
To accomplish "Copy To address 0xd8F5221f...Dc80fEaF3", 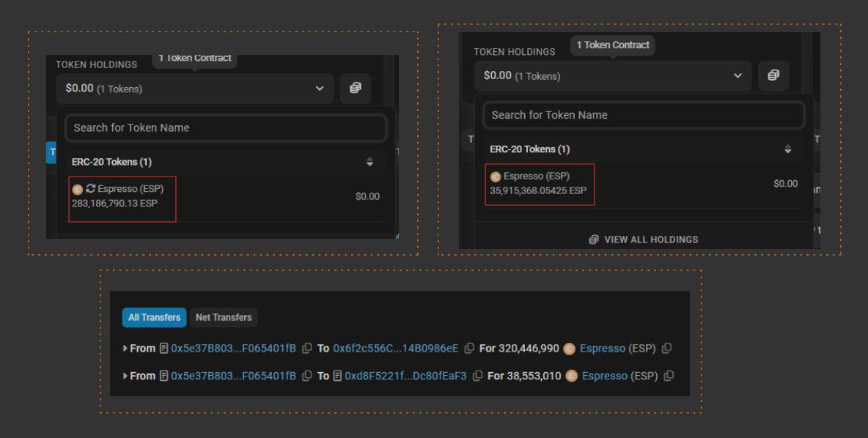I will click(477, 376).
